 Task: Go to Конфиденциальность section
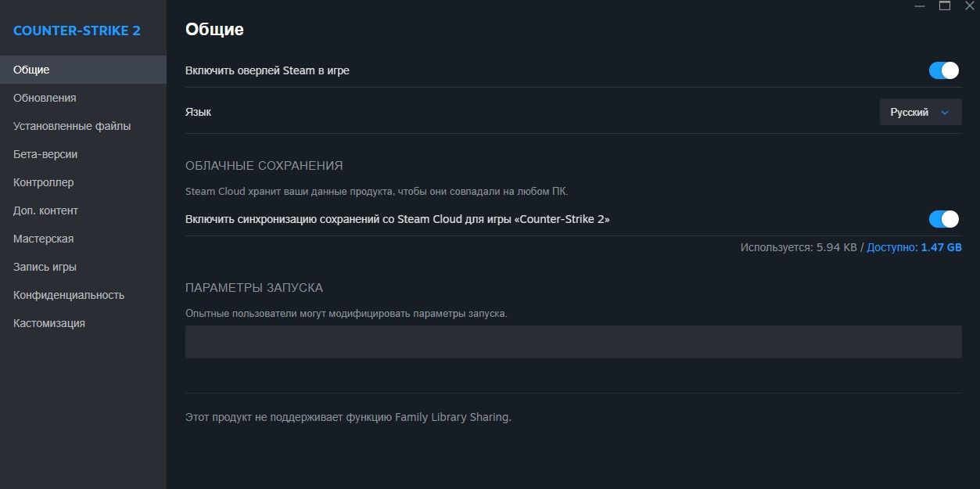pos(69,295)
